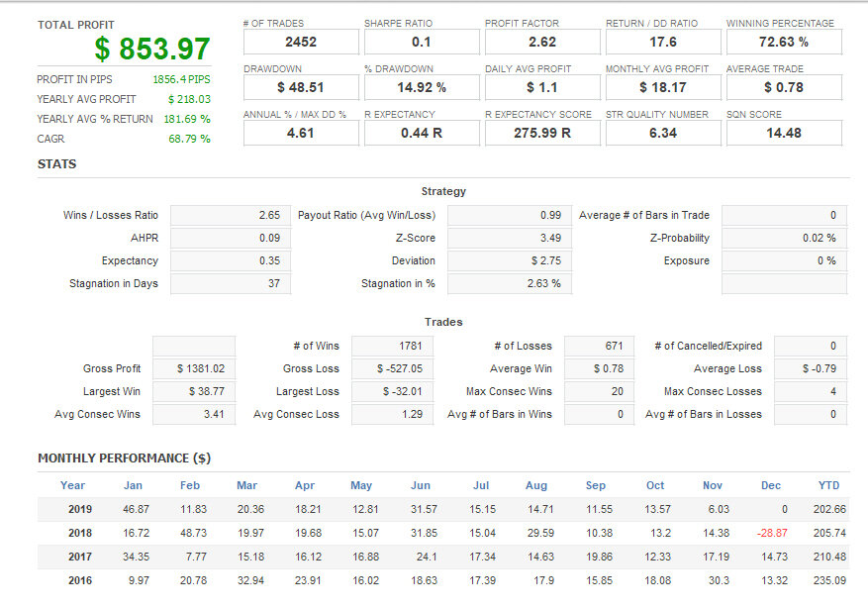Select the Dec column header
This screenshot has height=610, width=868.
[771, 485]
